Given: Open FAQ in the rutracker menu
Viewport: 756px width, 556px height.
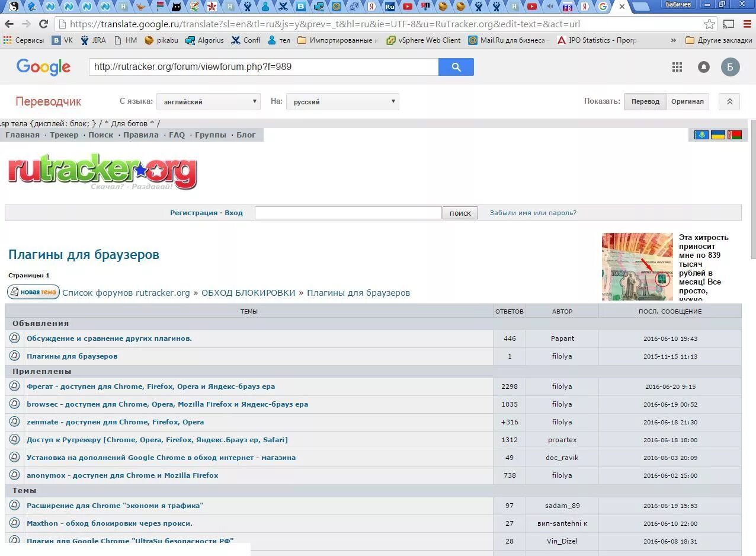Looking at the screenshot, I should click(x=177, y=135).
